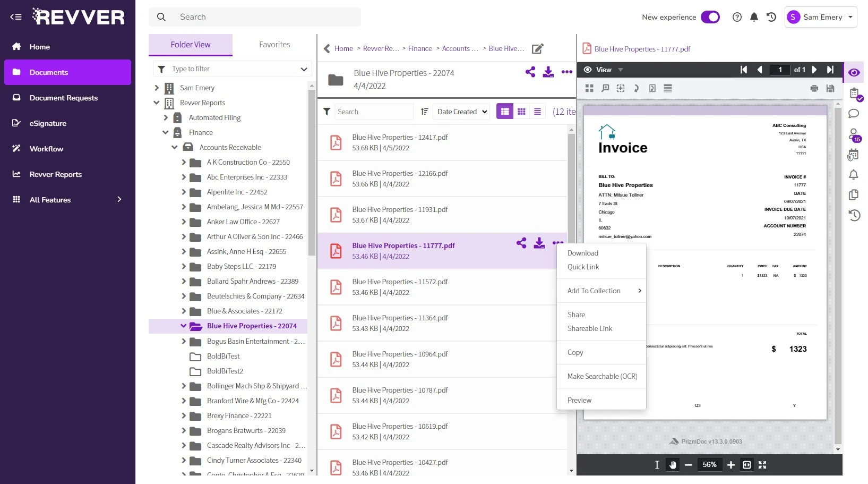The width and height of the screenshot is (868, 484).
Task: Open version history in right rail
Action: (x=854, y=215)
